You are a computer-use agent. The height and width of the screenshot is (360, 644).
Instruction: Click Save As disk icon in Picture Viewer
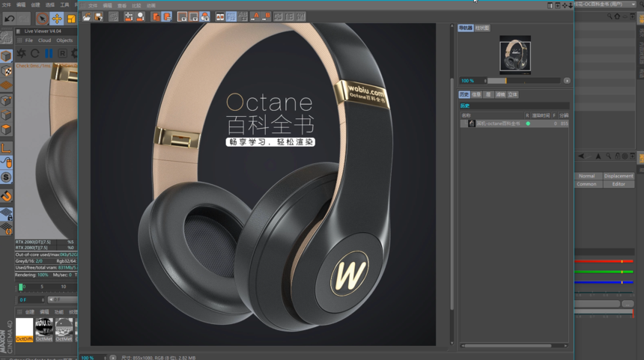coord(99,16)
